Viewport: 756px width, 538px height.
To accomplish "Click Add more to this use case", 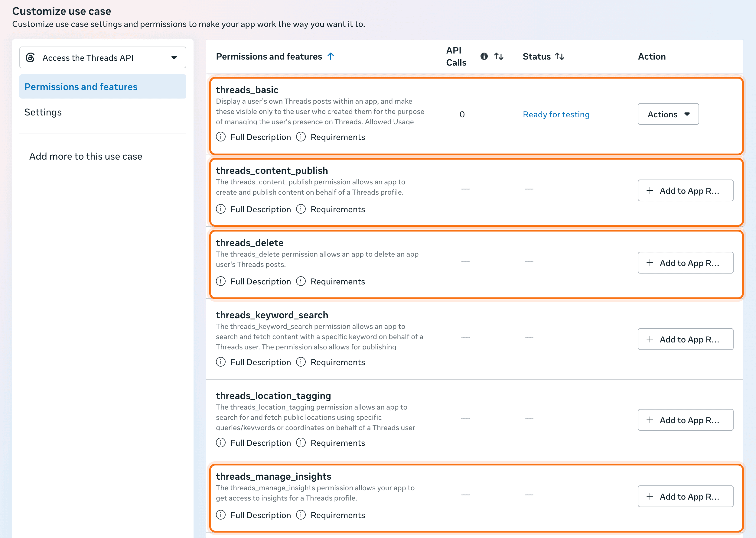I will (86, 156).
